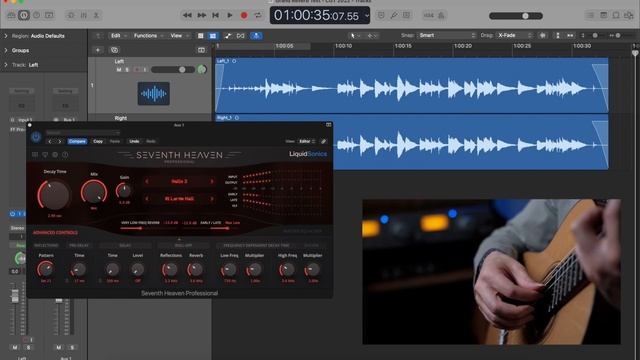The image size is (640, 360).
Task: Open the Editor view dropdown in plugin
Action: pyautogui.click(x=307, y=142)
